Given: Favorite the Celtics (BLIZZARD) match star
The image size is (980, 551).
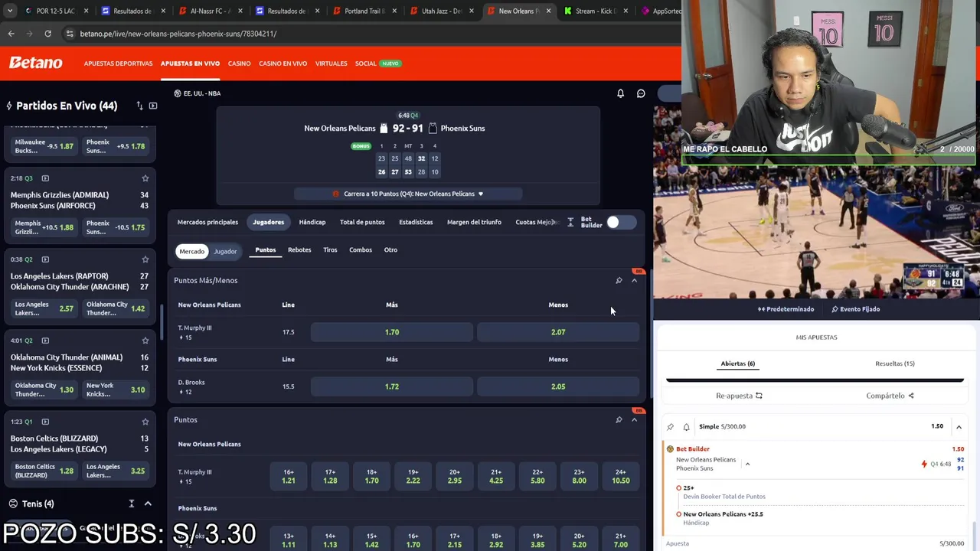Looking at the screenshot, I should (x=145, y=422).
